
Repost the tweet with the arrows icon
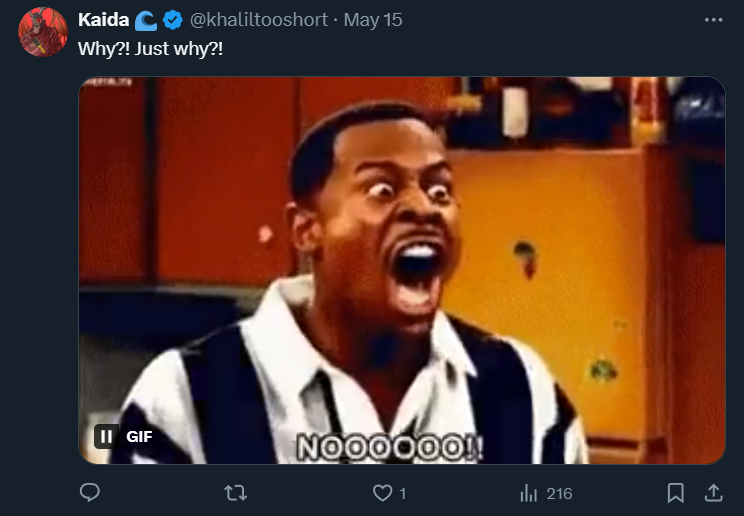click(x=236, y=493)
